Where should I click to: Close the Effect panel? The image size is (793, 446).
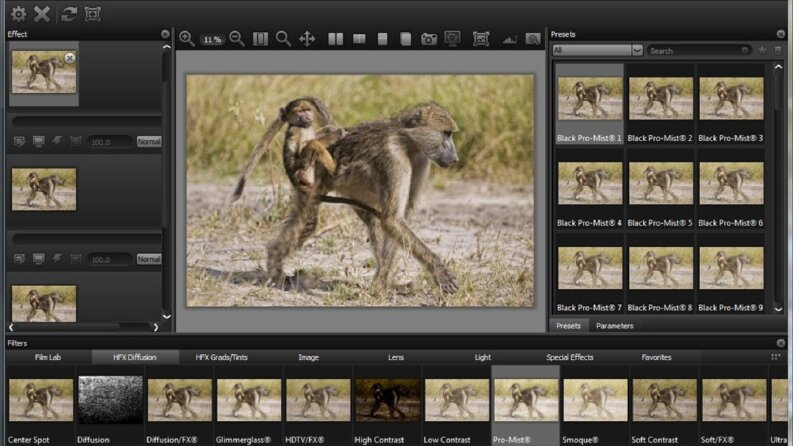165,34
